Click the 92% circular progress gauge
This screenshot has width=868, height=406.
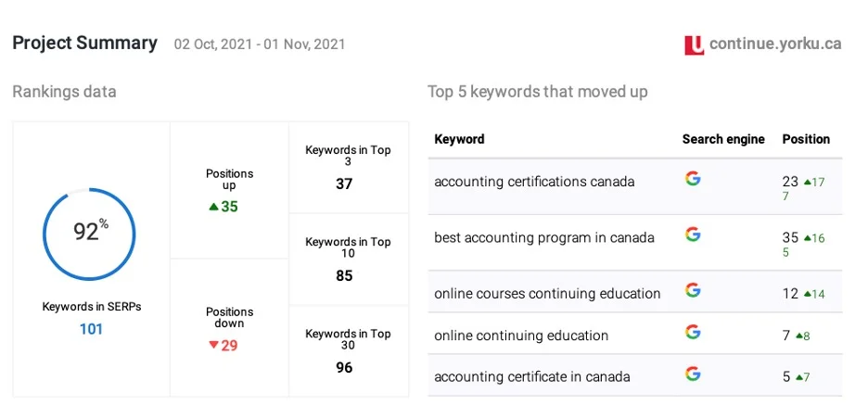(x=89, y=234)
